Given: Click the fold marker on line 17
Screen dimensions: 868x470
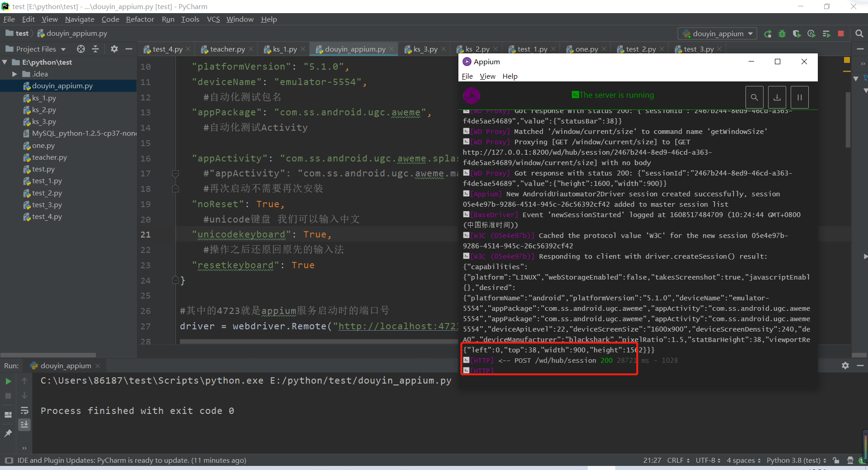Looking at the screenshot, I should (175, 173).
